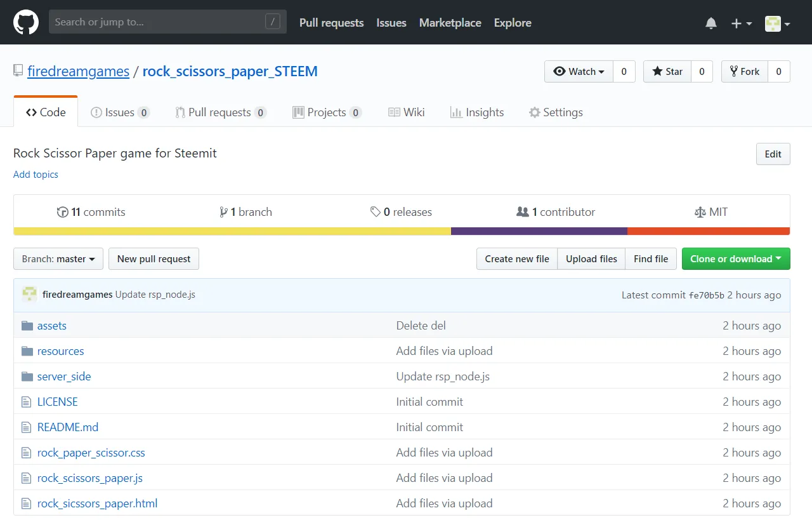Open the plus create-new dropdown
The height and width of the screenshot is (520, 812).
point(741,23)
